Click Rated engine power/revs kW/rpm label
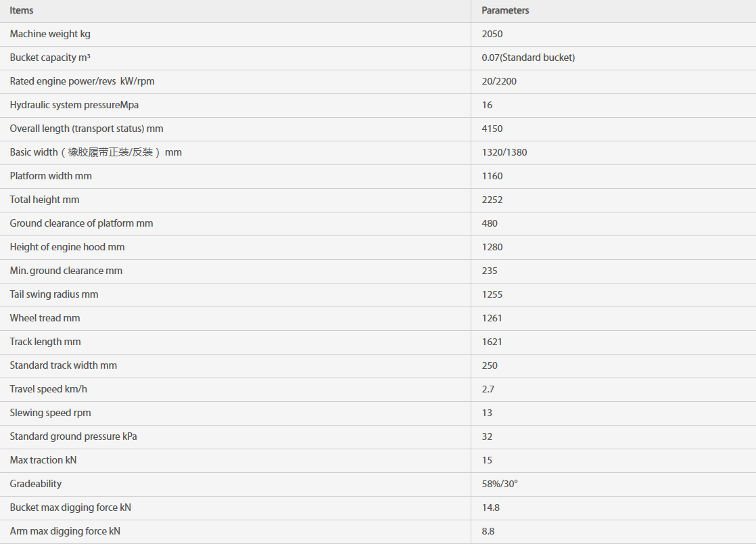This screenshot has width=756, height=544. pos(82,81)
